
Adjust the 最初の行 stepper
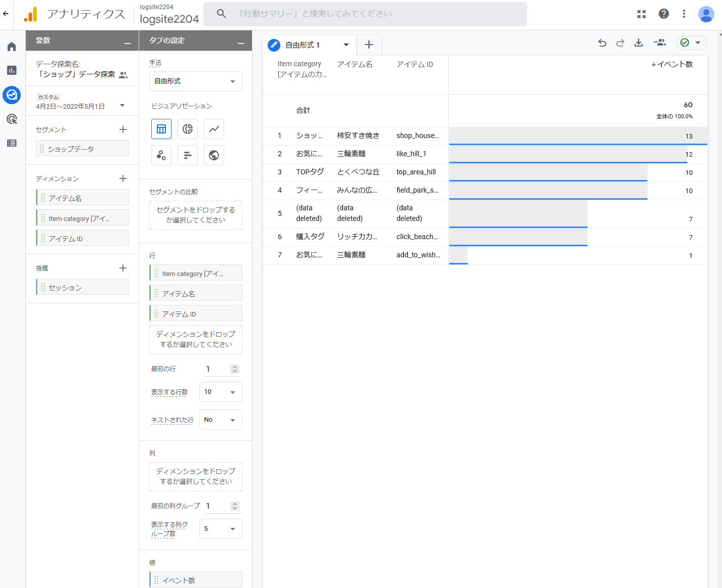[x=235, y=369]
